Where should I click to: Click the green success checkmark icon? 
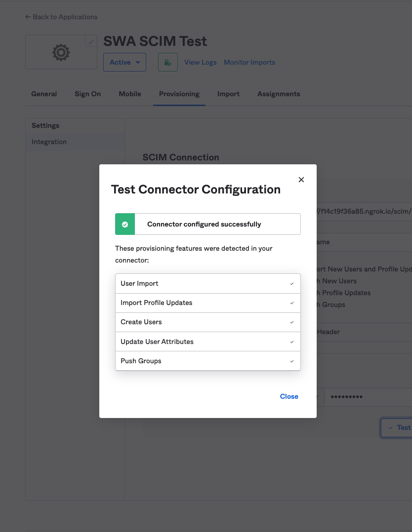[x=125, y=224]
